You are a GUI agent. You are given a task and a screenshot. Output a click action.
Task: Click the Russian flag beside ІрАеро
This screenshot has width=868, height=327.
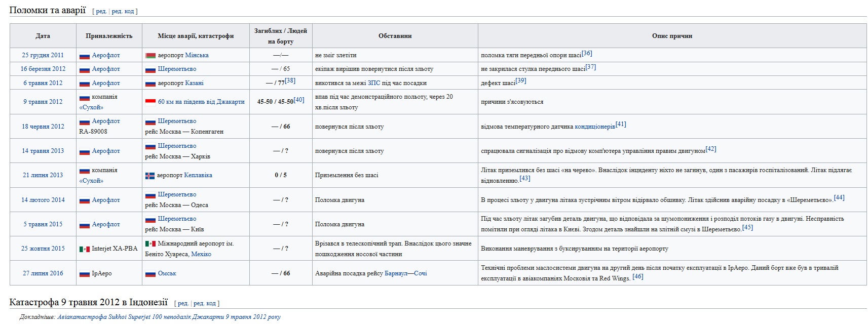point(85,274)
